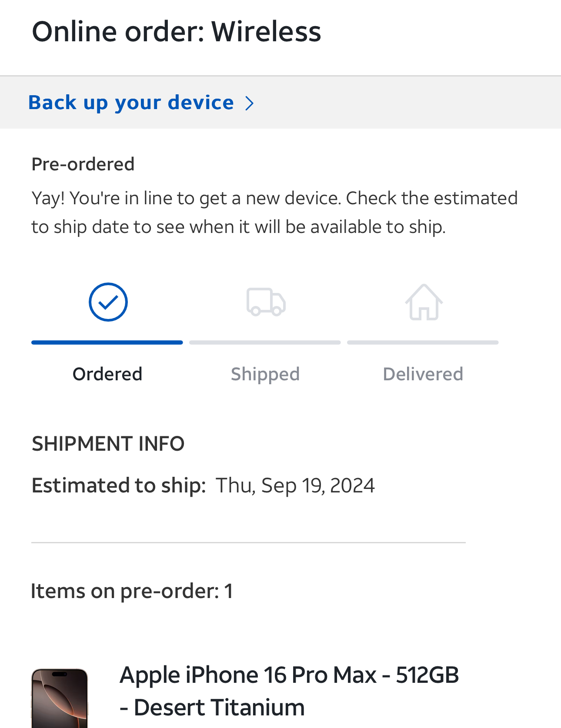Screen dimensions: 561x728
Task: Click the Estimated to ship label
Action: 119,485
